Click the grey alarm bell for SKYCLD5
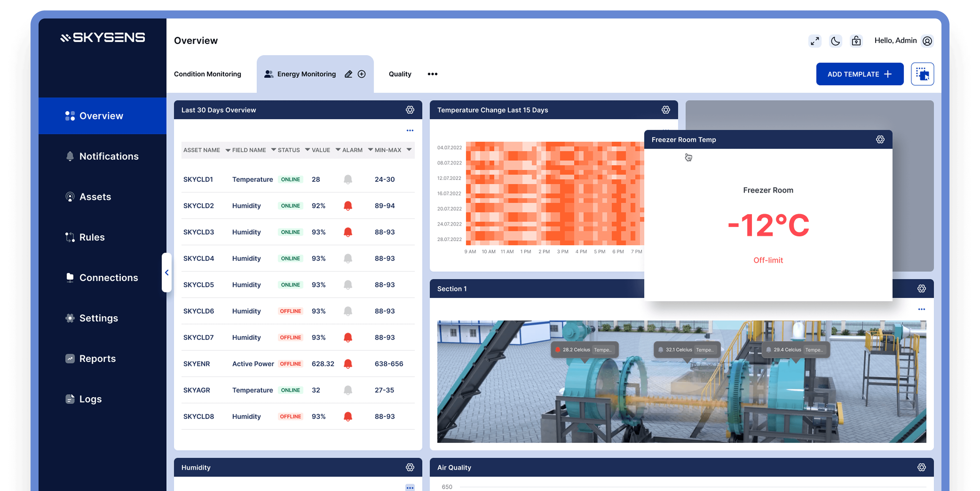980x491 pixels. [x=348, y=285]
